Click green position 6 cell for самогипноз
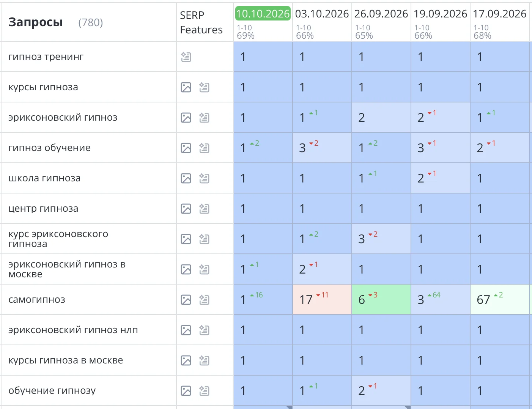 point(381,300)
